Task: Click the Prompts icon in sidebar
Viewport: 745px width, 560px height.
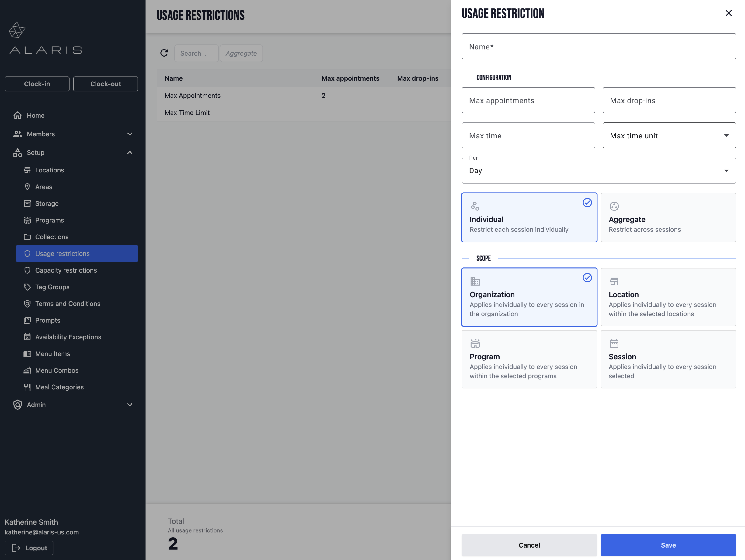Action: coord(27,320)
